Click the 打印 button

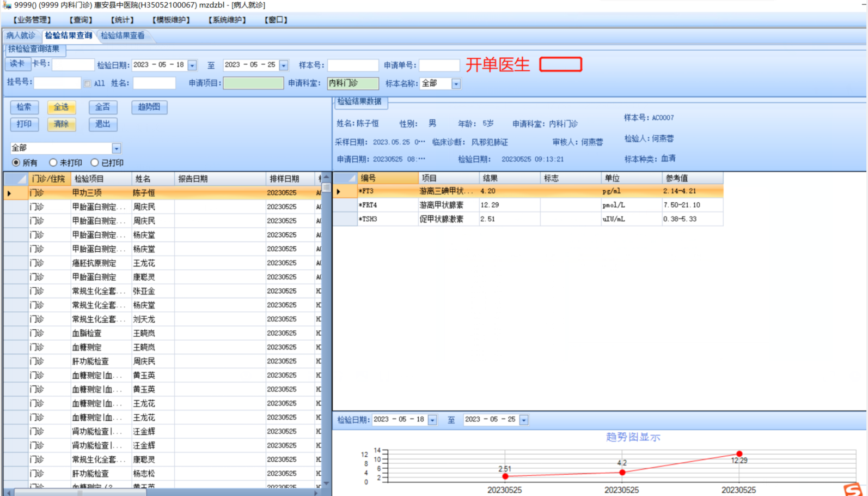(x=24, y=124)
